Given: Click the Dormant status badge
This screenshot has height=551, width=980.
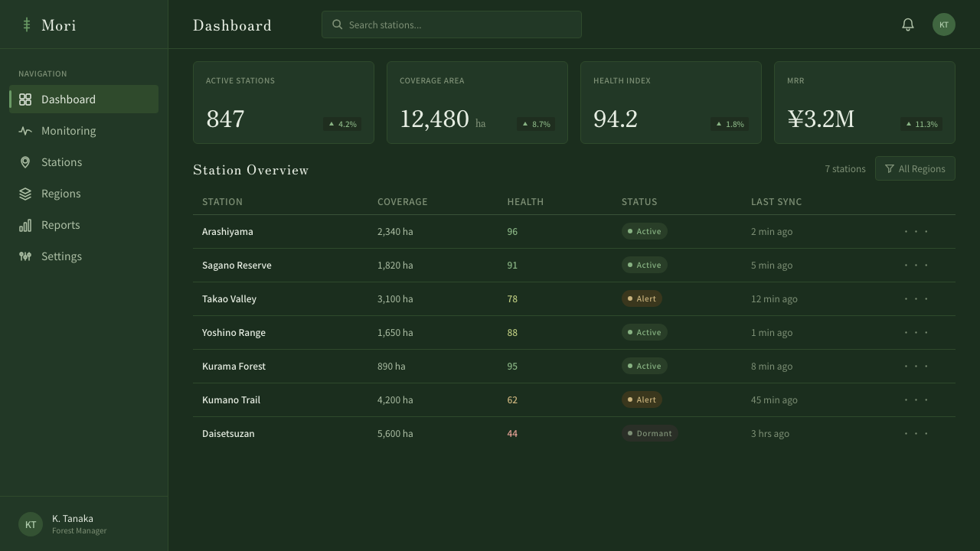Looking at the screenshot, I should 649,433.
